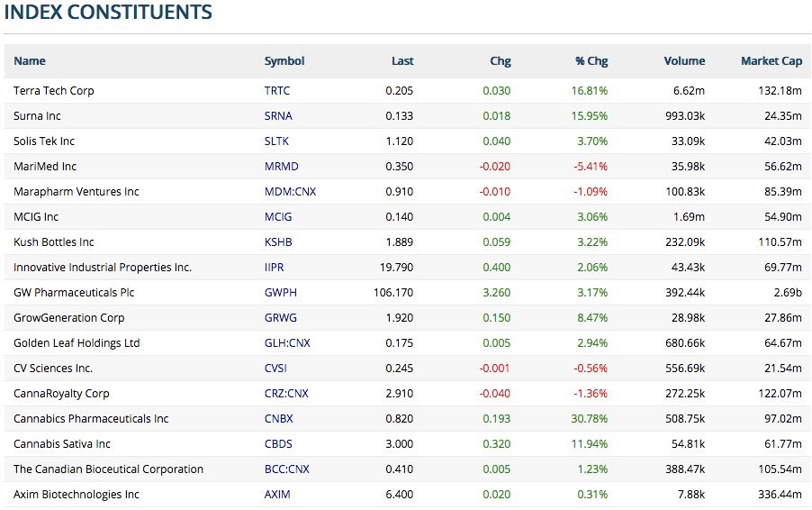Click the 336.44m market cap value
This screenshot has width=812, height=510.
pyautogui.click(x=780, y=495)
